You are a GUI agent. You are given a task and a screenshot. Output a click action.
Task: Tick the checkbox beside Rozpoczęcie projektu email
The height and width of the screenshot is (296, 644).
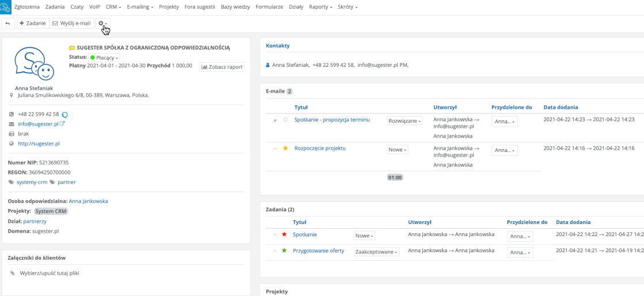275,149
